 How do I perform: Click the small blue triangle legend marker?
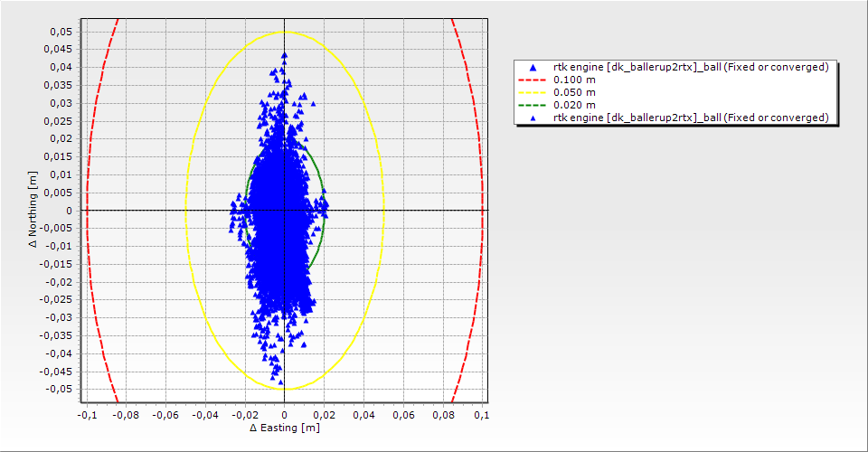pyautogui.click(x=533, y=118)
